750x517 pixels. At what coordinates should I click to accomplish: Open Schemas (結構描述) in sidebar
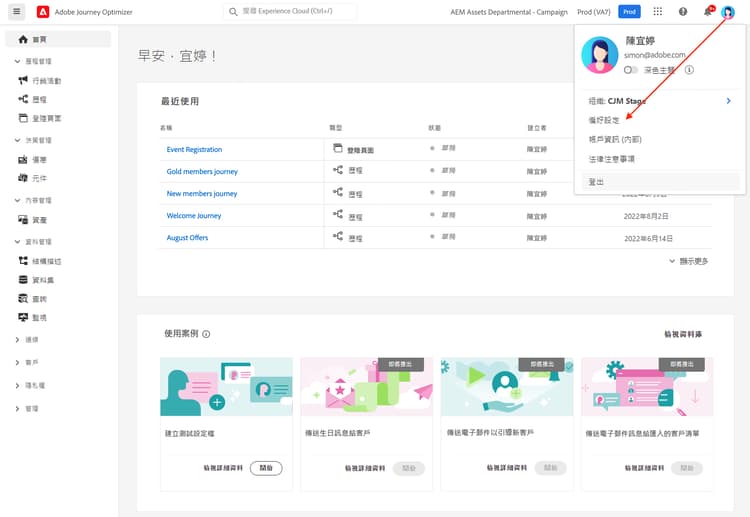[x=40, y=261]
